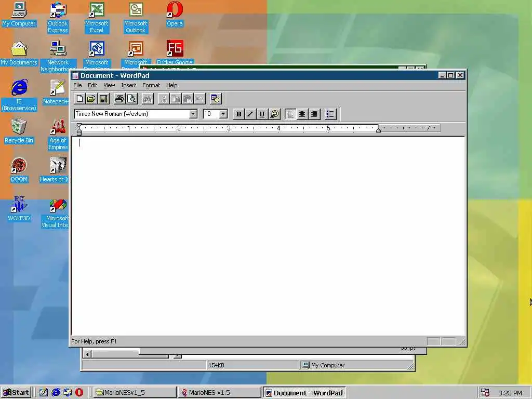Viewport: 532px width, 399px height.
Task: Click the left indent marker on ruler
Action: (x=79, y=129)
